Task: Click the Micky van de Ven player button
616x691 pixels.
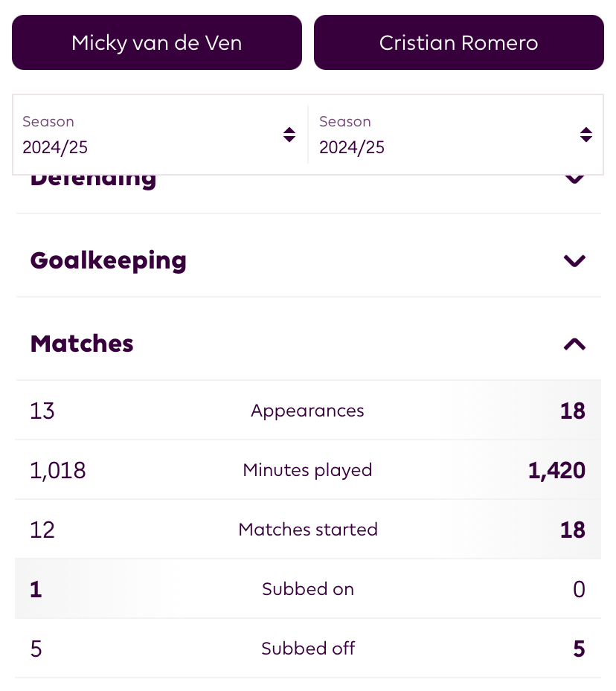Action: 157,43
